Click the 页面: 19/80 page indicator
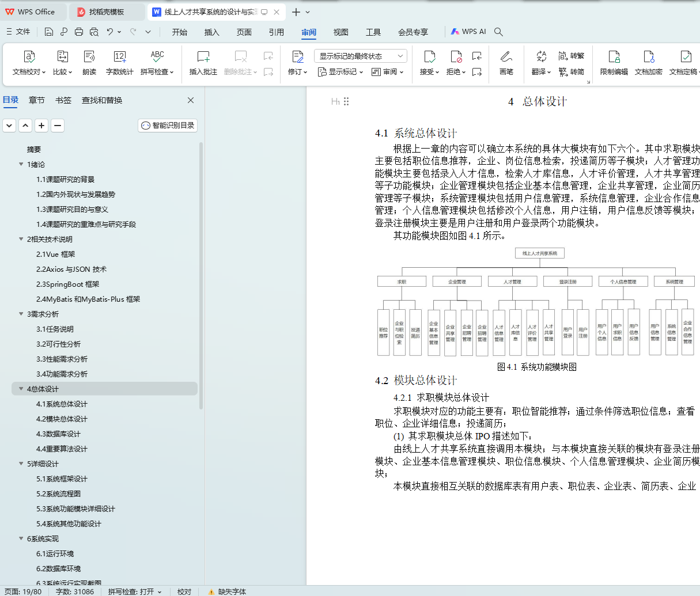700x596 pixels. (23, 591)
